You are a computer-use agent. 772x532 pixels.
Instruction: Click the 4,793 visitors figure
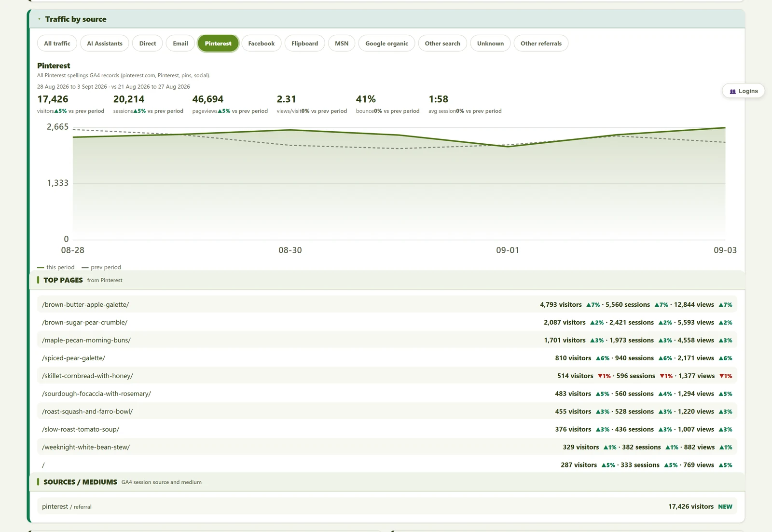click(x=561, y=305)
